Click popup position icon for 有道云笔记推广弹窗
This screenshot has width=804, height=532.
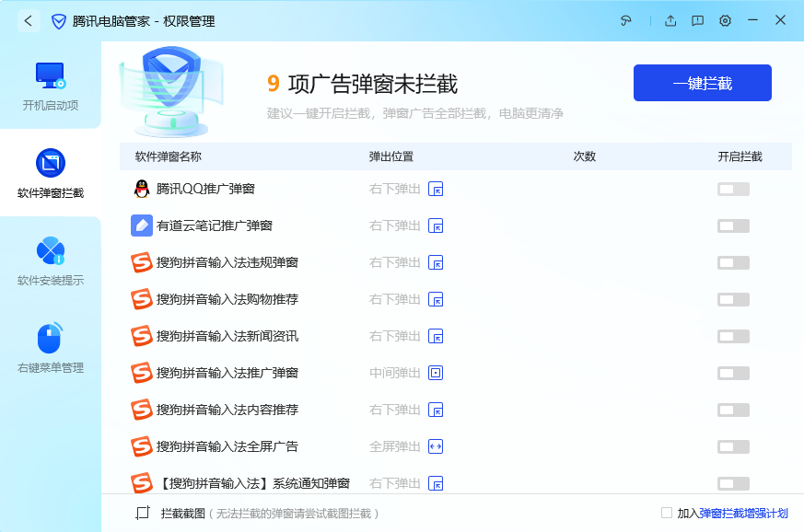click(x=436, y=226)
